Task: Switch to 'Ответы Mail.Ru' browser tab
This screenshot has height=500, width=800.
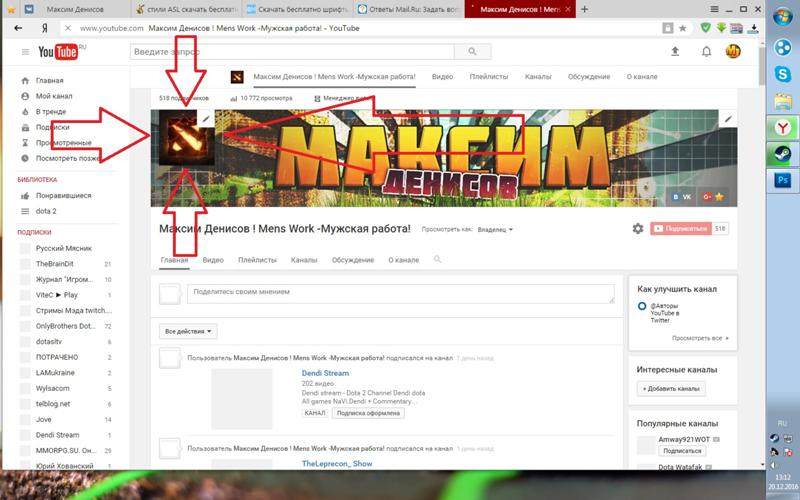Action: tap(409, 9)
